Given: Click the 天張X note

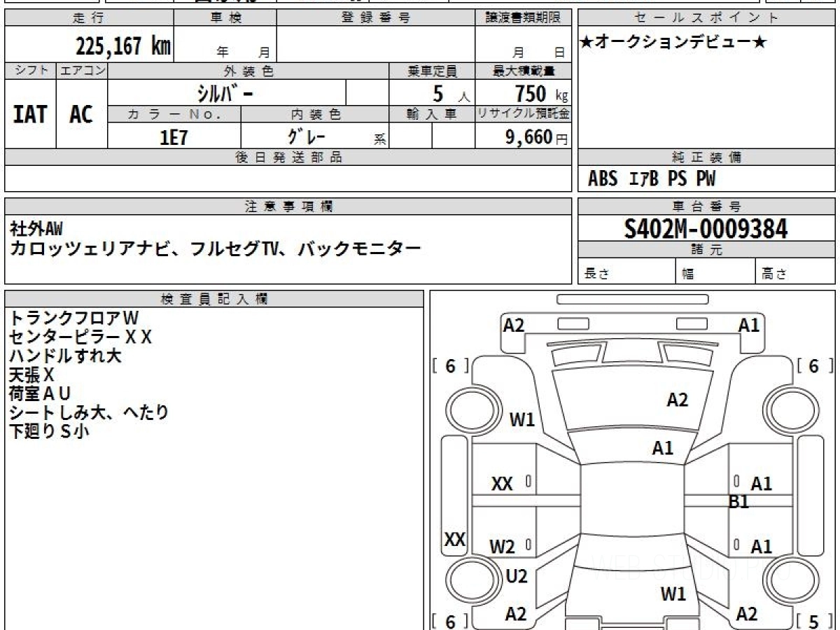Looking at the screenshot, I should point(31,374).
